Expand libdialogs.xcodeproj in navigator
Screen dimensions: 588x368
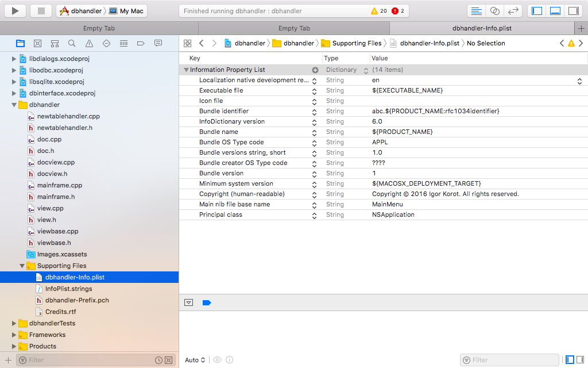point(14,59)
